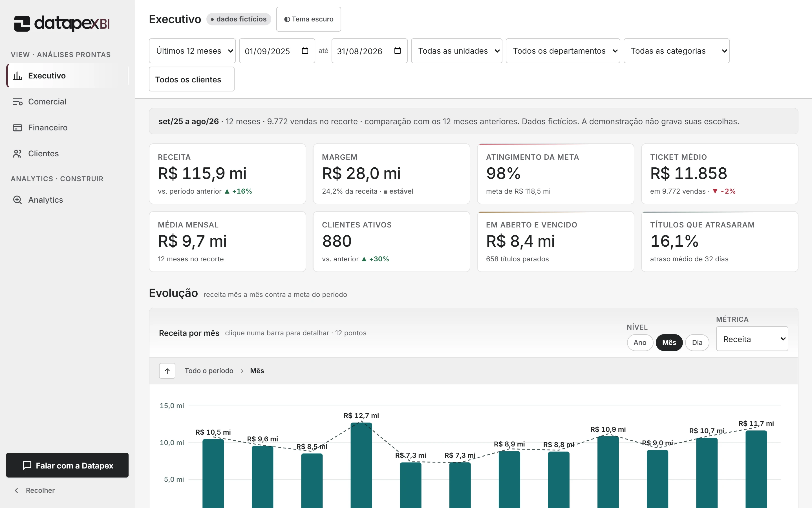Image resolution: width=812 pixels, height=508 pixels.
Task: Click the 15,0 mi axis label
Action: point(171,406)
